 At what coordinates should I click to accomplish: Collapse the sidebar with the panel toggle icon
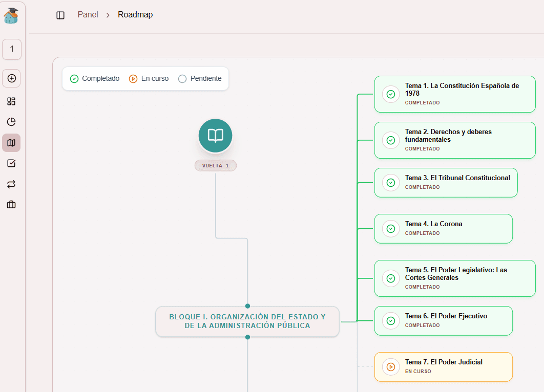click(x=60, y=15)
